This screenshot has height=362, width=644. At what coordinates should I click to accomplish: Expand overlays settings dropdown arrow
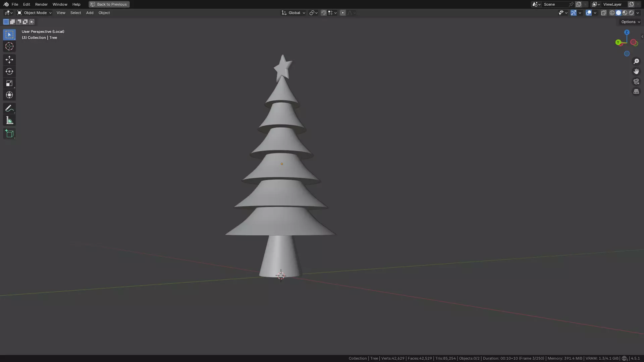(595, 13)
